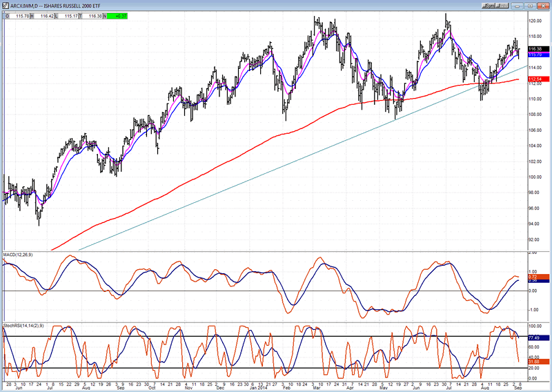This screenshot has height=392, width=552.
Task: Click the orange 31.88 StochRSI value tag
Action: click(534, 361)
